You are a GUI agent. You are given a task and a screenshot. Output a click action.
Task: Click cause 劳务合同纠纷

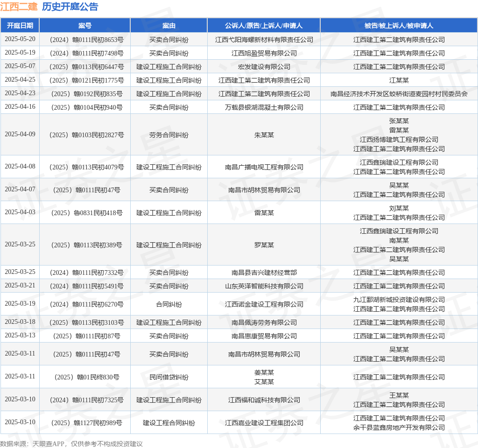click(x=169, y=135)
